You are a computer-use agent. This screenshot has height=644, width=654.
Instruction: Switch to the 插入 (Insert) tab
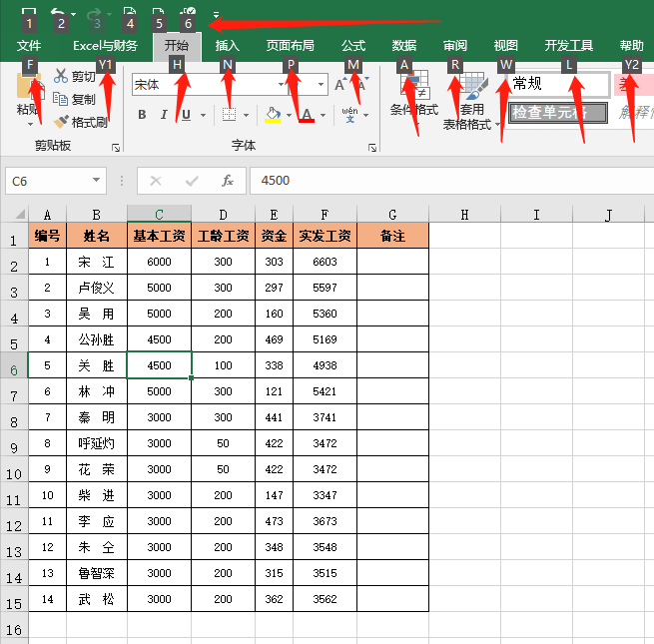[228, 45]
